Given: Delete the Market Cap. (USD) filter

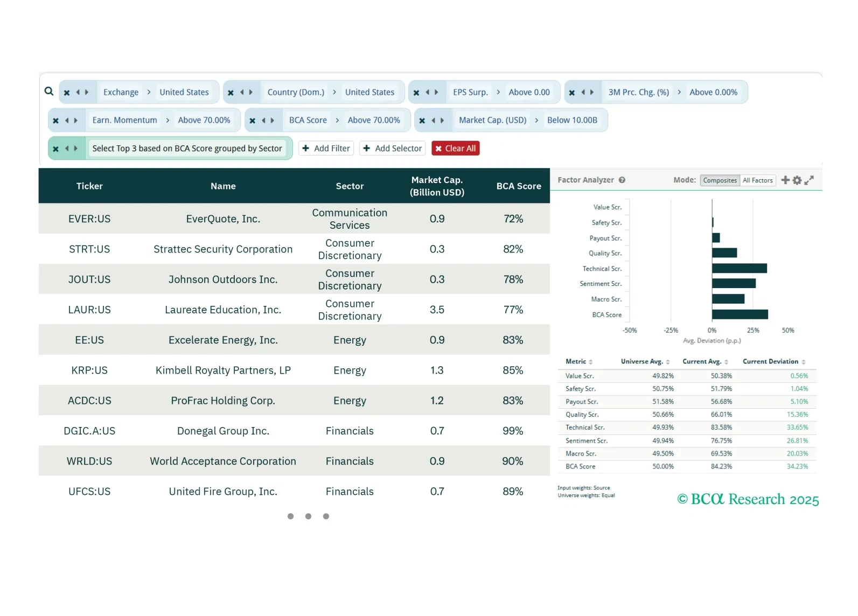Looking at the screenshot, I should [x=422, y=121].
